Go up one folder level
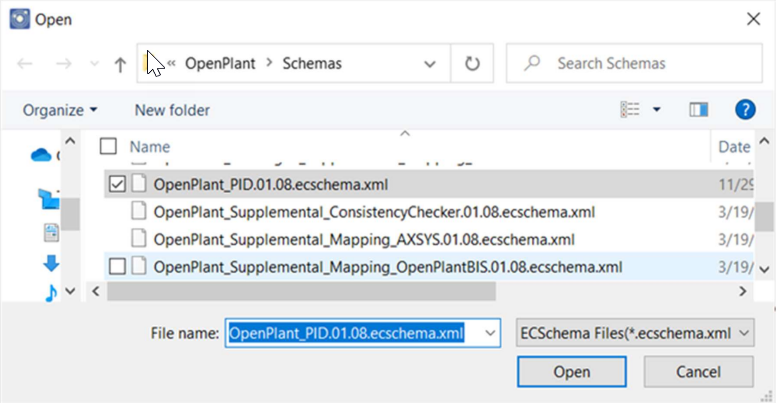 pos(120,64)
